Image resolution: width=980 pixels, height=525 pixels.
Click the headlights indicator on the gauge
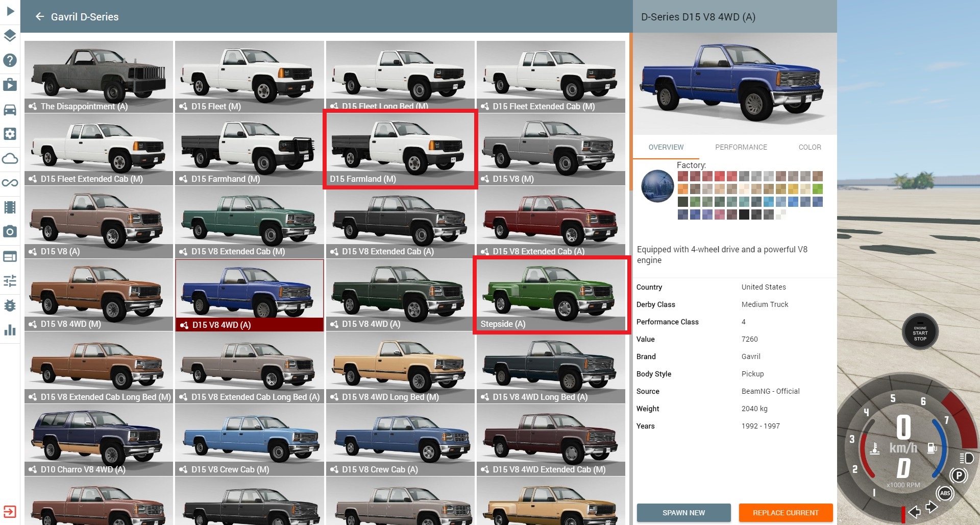click(966, 458)
